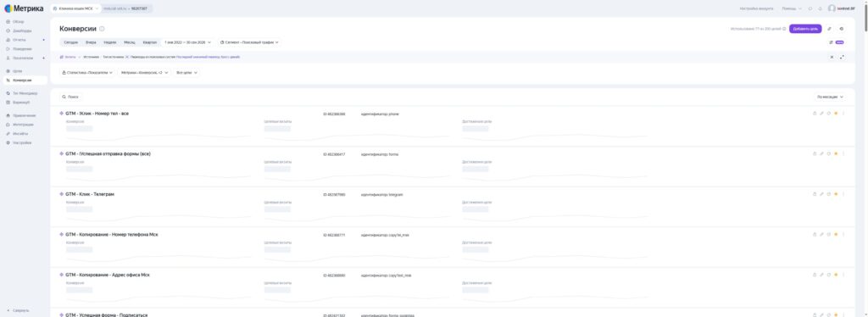Open Посетители in the sidebar
This screenshot has height=317, width=868.
click(x=23, y=58)
